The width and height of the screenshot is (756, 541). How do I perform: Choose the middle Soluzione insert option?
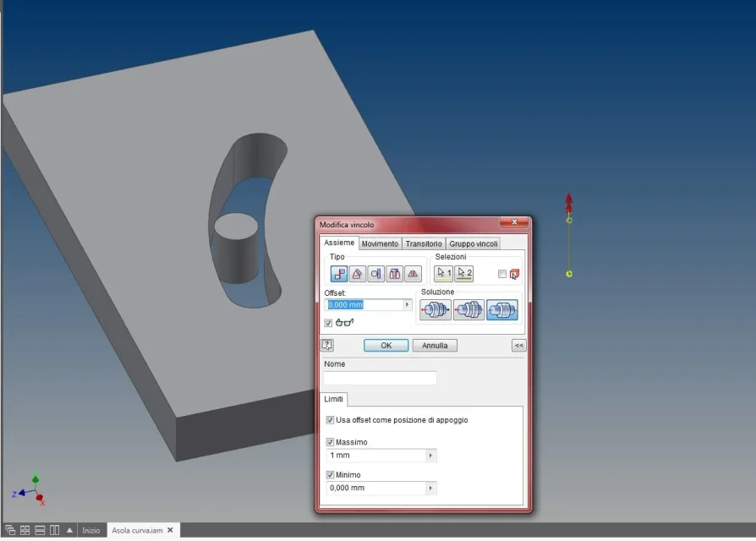click(x=468, y=309)
